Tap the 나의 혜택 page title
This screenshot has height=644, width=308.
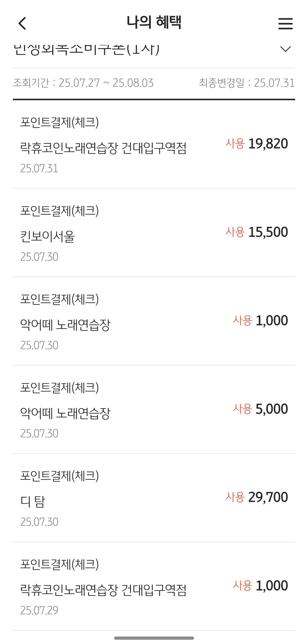point(154,22)
